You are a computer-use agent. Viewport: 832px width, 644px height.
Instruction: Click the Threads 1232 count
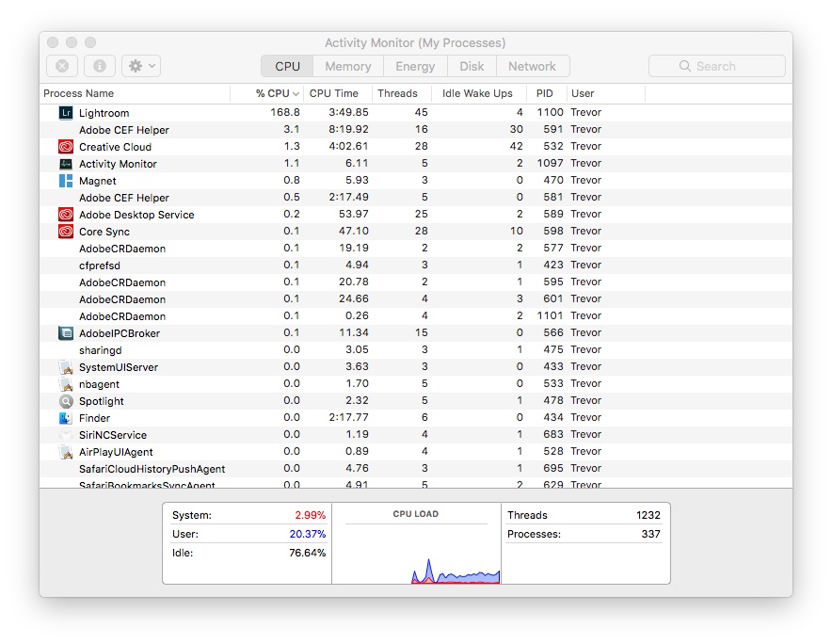click(648, 515)
